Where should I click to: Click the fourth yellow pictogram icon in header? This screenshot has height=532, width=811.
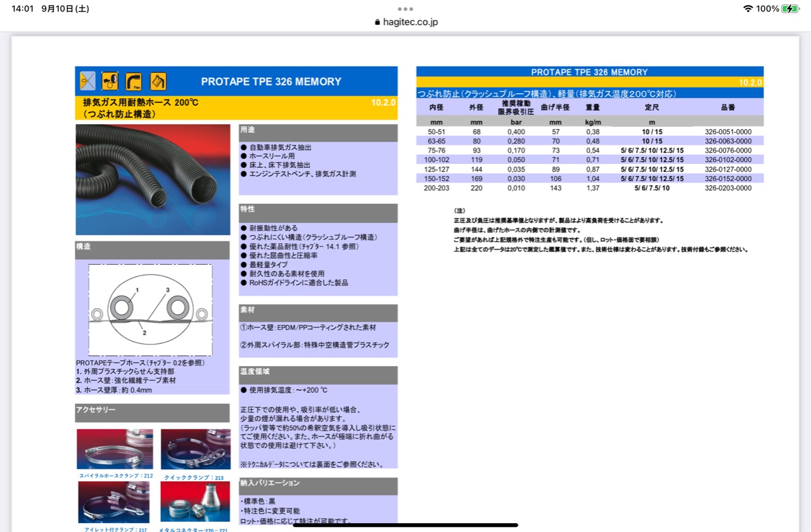[x=158, y=81]
